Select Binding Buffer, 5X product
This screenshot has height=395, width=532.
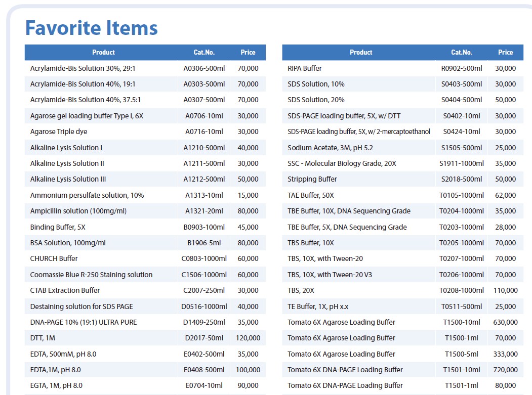[58, 227]
